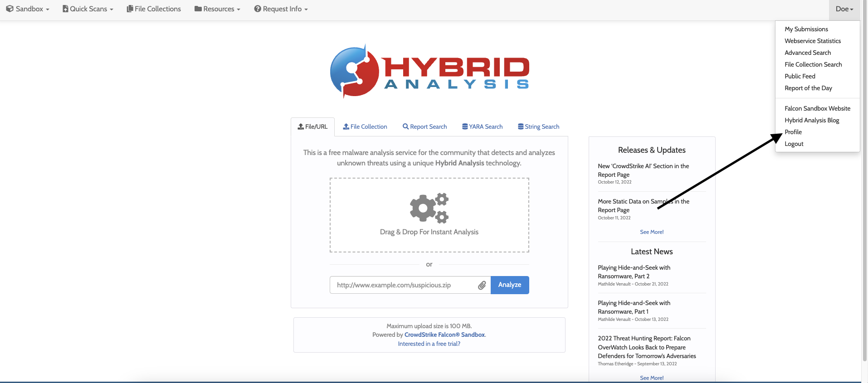Click the Resources folder icon

(198, 9)
